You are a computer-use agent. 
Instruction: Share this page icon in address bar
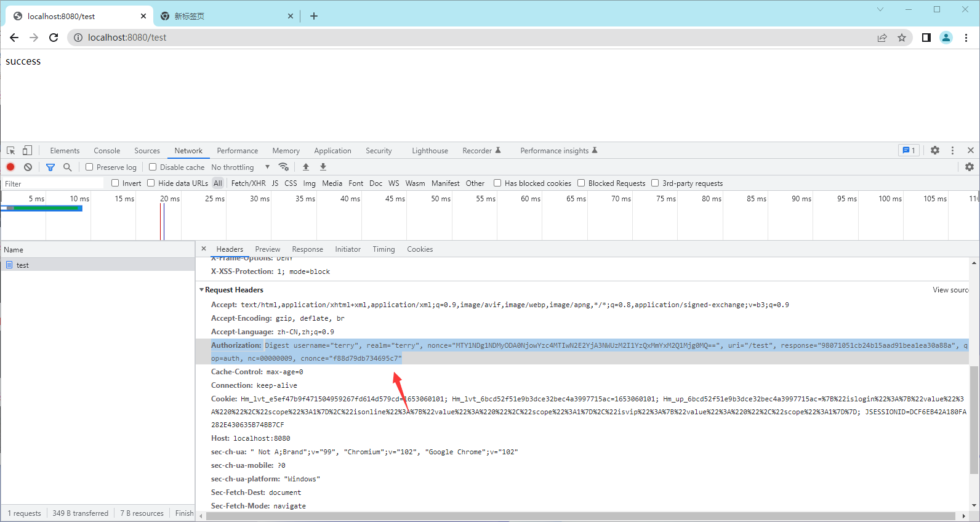882,38
